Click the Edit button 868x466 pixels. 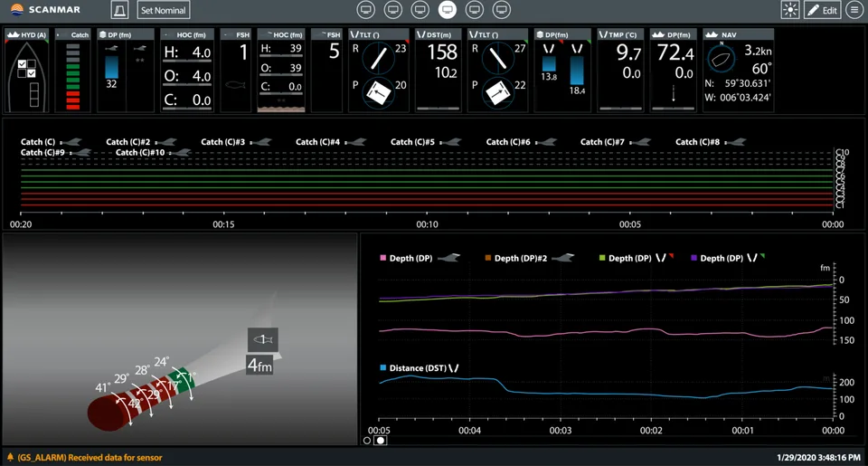click(x=822, y=10)
